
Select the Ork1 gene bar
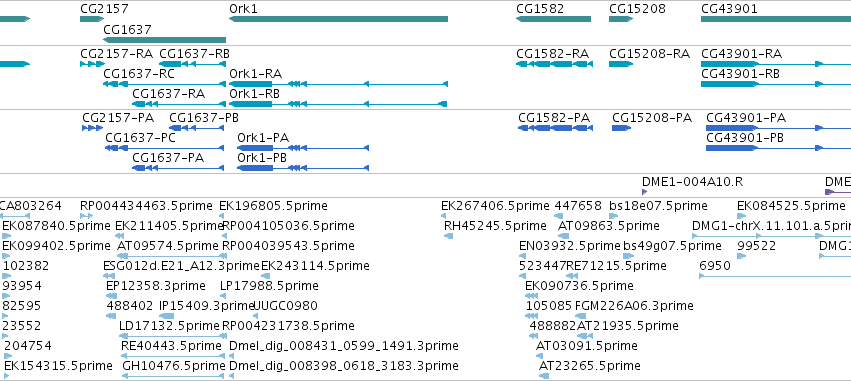click(338, 19)
